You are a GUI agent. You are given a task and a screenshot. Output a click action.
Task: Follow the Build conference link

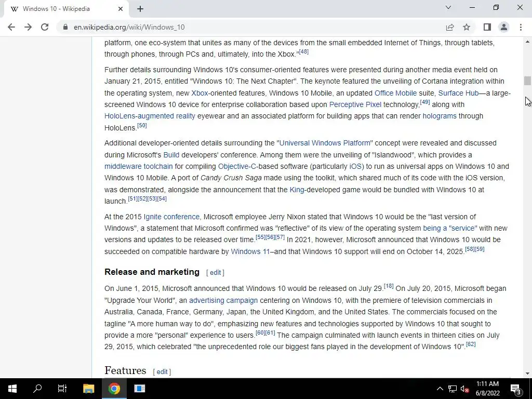click(x=171, y=155)
